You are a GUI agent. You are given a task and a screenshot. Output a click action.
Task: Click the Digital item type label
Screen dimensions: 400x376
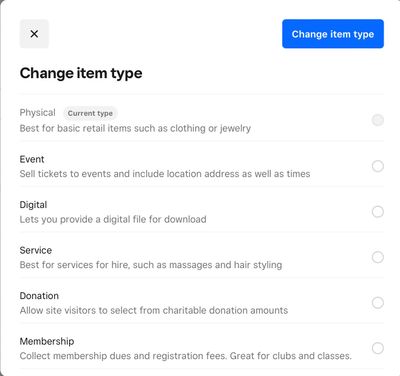33,205
